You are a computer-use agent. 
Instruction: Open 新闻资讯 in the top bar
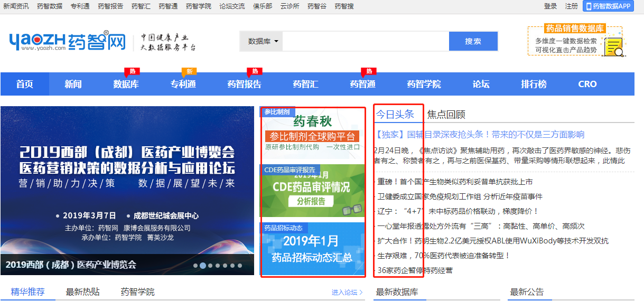point(16,6)
